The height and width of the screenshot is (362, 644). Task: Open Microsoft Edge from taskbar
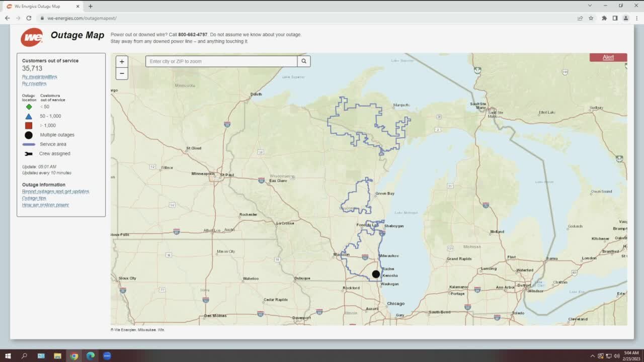tap(91, 356)
